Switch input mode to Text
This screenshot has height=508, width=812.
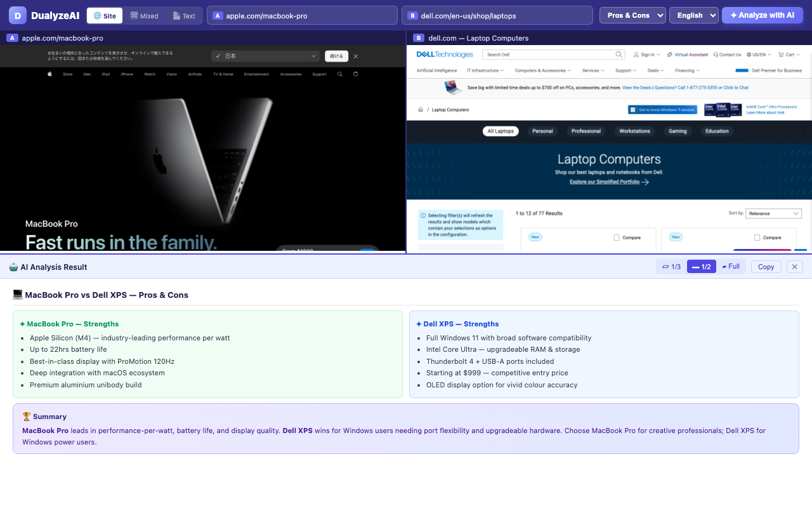[x=184, y=16]
